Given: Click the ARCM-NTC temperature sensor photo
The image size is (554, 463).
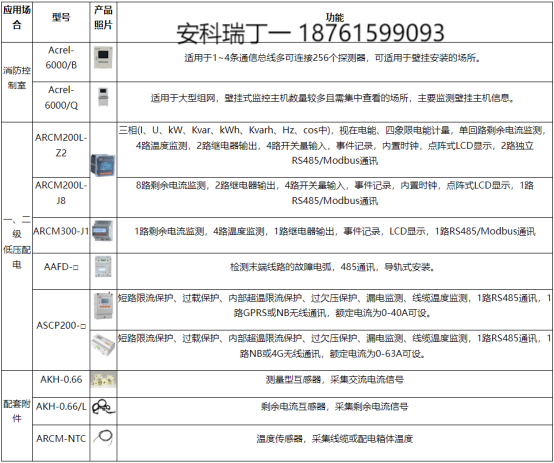Looking at the screenshot, I should (x=103, y=437).
